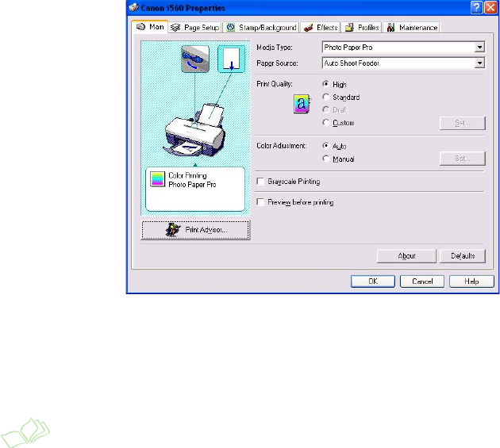Viewport: 500px width, 448px height.
Task: Close the Canon i560 Properties dialog
Action: [490, 7]
